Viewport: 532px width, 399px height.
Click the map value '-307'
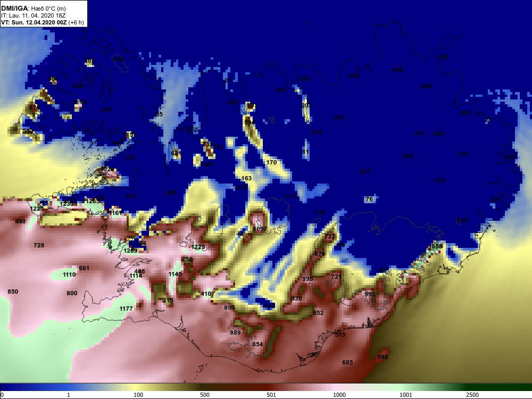click(106, 110)
